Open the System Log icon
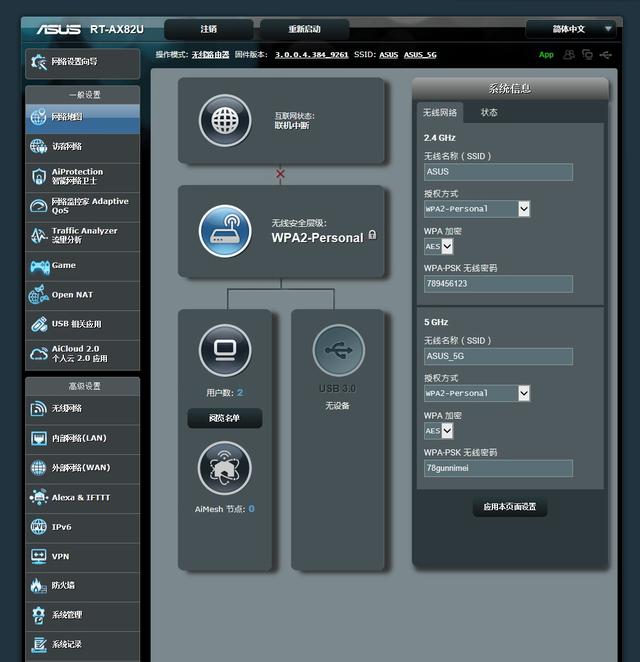 38,645
